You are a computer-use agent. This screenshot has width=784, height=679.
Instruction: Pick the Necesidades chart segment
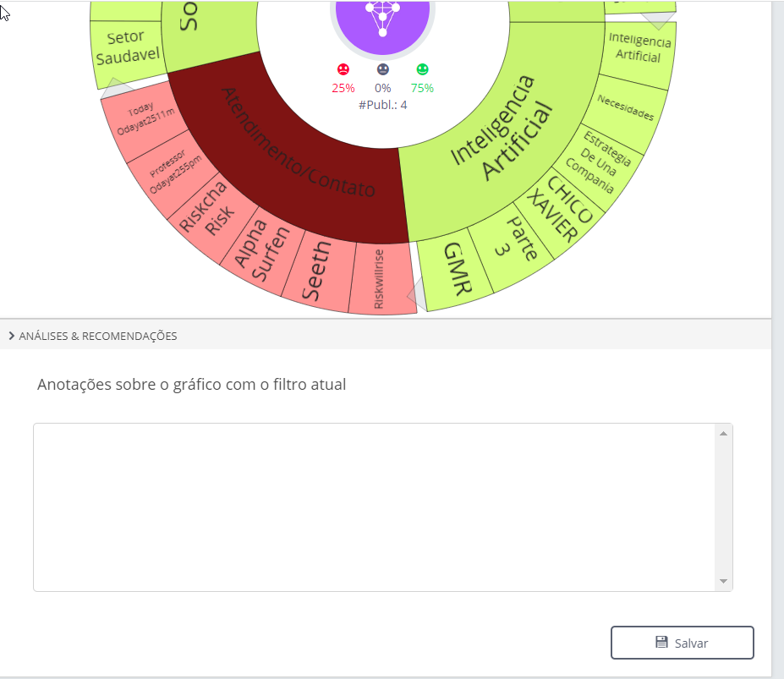626,112
